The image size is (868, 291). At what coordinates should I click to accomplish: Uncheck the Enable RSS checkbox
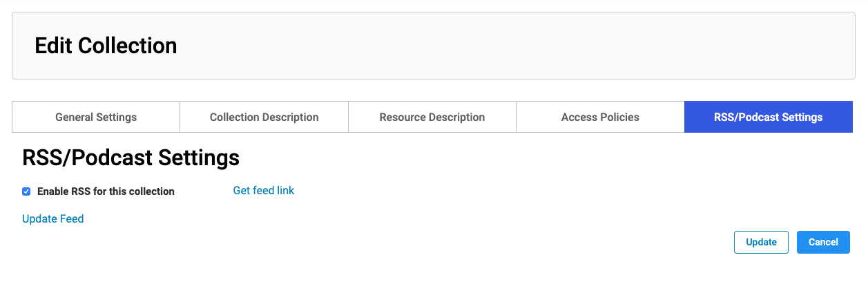[x=26, y=191]
